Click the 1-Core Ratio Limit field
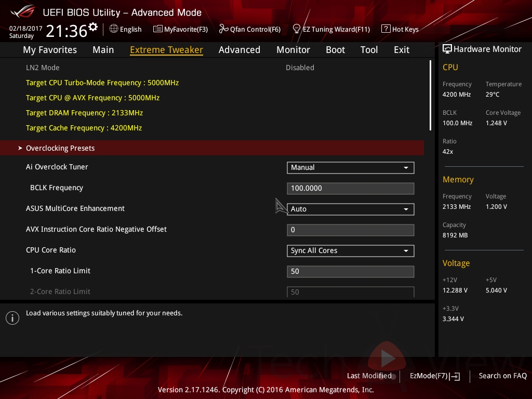The height and width of the screenshot is (399, 532). click(x=351, y=271)
